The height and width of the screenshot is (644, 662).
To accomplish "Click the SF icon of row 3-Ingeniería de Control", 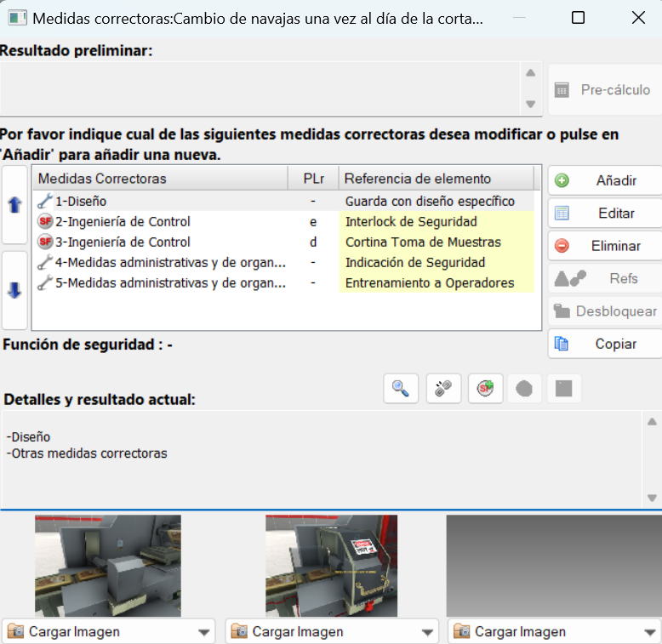I will [45, 242].
